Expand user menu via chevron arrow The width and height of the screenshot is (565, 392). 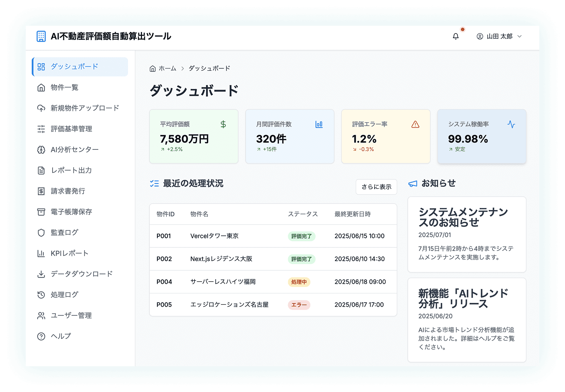point(520,36)
